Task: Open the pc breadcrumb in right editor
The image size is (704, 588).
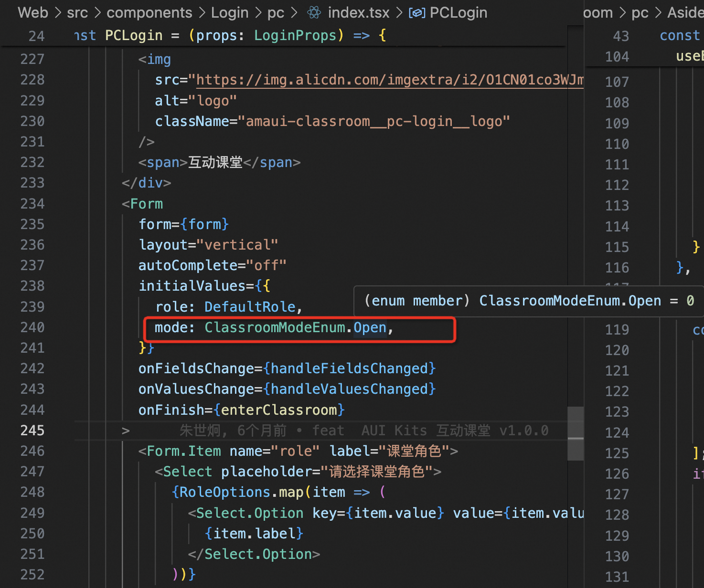Action: click(640, 12)
